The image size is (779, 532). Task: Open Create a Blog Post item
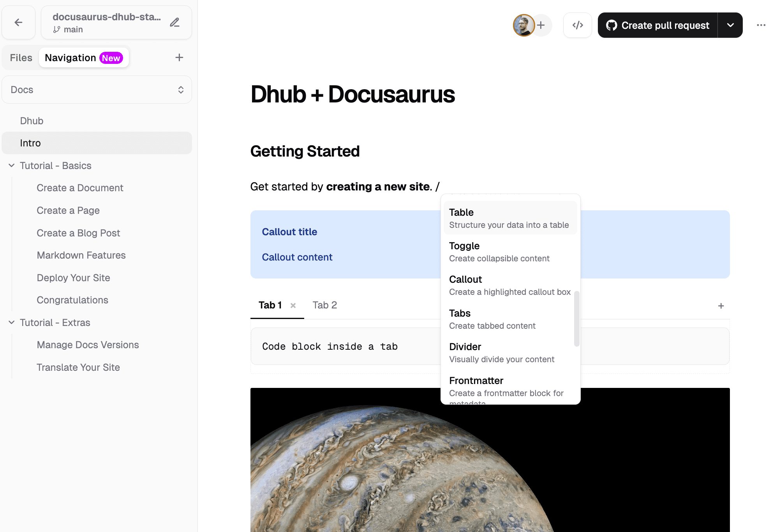pyautogui.click(x=78, y=233)
